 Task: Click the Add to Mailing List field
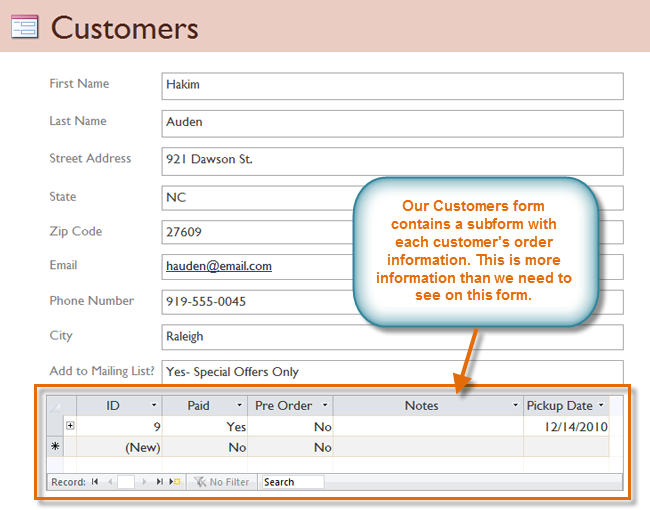click(392, 372)
